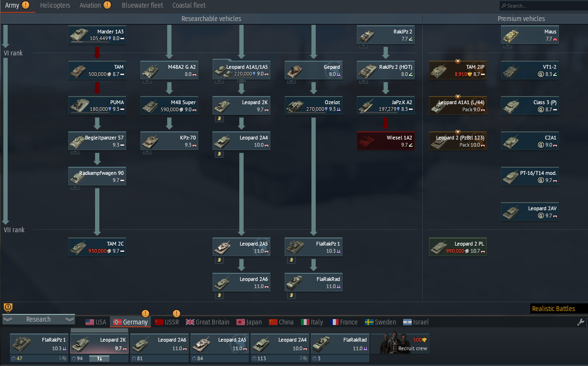Screen dimensions: 588x366
Task: Switch to the USSR nation
Action: pyautogui.click(x=167, y=322)
